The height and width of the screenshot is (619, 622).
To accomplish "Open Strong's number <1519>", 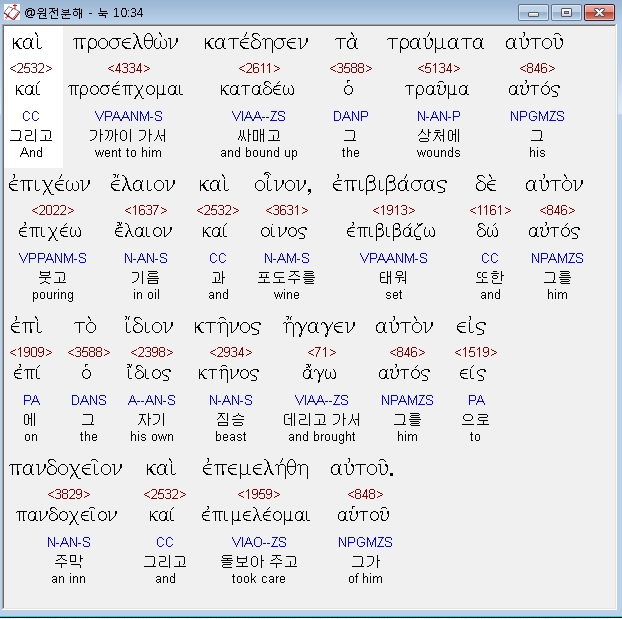I will pyautogui.click(x=476, y=352).
